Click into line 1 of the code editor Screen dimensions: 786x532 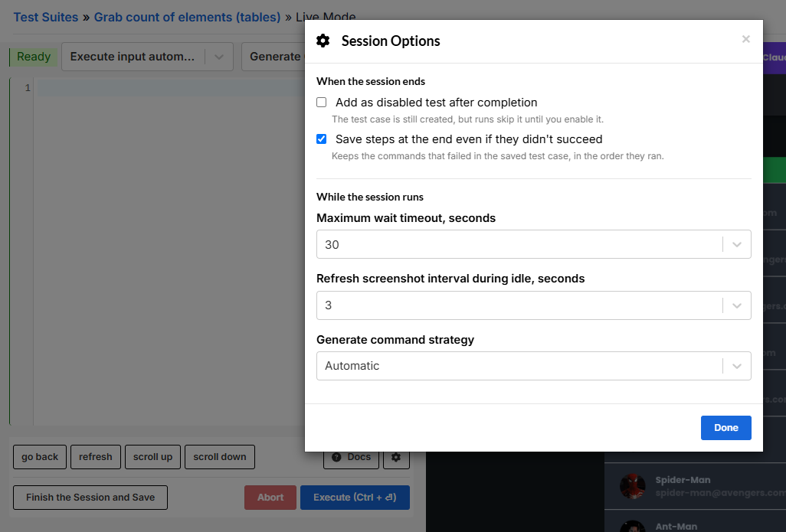[170, 88]
